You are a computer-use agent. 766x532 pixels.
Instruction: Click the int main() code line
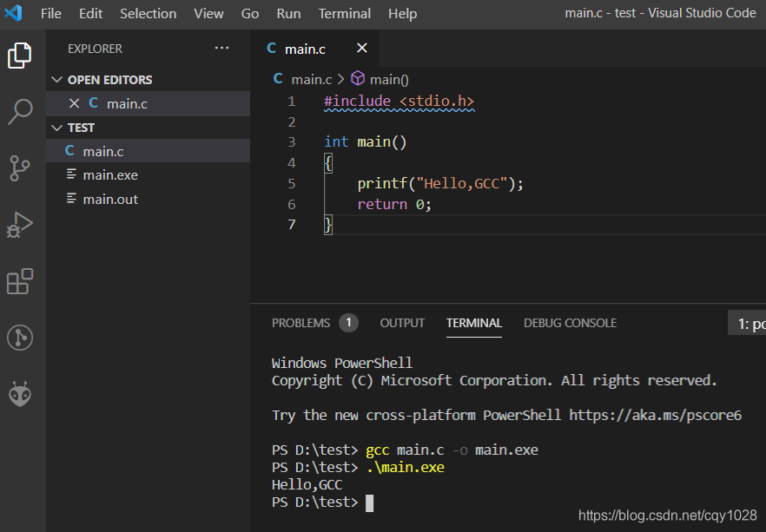click(365, 142)
